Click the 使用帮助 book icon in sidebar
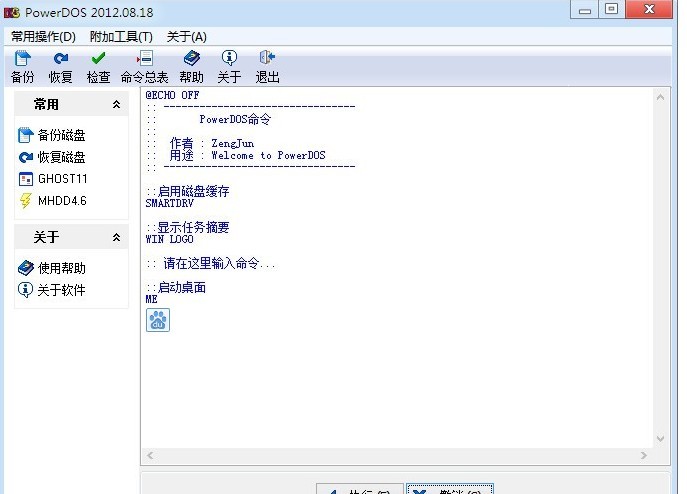Viewport: 687px width, 494px height. (26, 268)
